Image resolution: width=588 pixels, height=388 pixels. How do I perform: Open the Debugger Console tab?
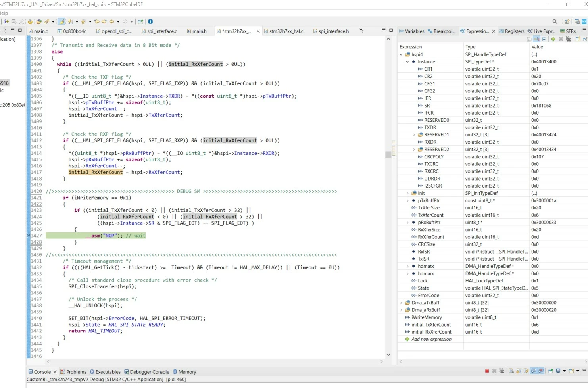click(x=147, y=372)
